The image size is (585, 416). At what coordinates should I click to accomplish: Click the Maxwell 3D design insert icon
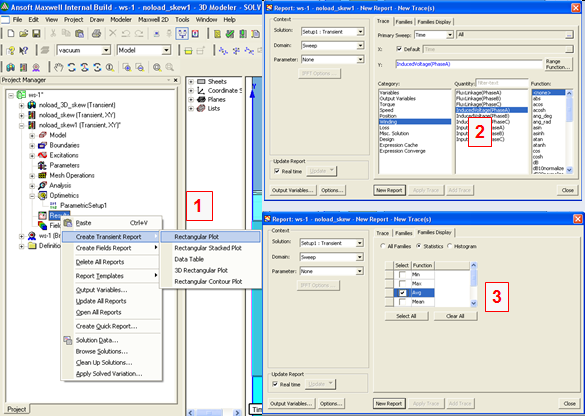pyautogui.click(x=11, y=67)
